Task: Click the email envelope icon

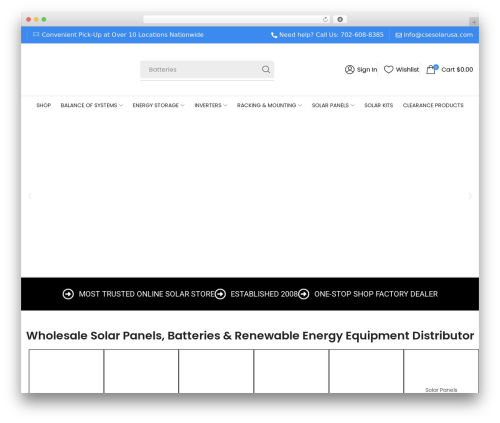Action: 398,35
